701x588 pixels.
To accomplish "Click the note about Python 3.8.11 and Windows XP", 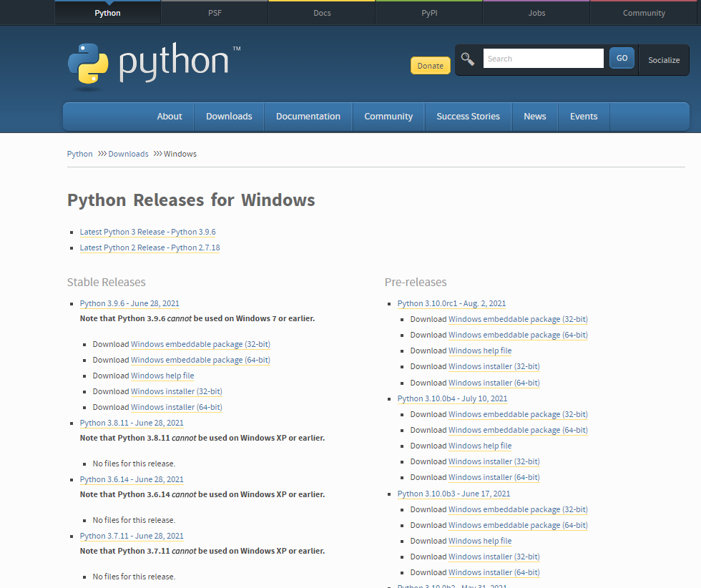I will 202,438.
